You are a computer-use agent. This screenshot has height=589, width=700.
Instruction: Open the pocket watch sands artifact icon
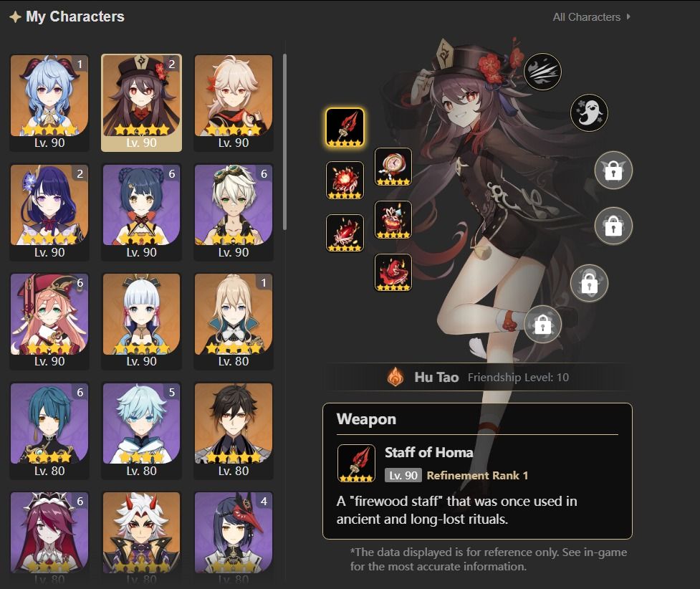point(393,166)
